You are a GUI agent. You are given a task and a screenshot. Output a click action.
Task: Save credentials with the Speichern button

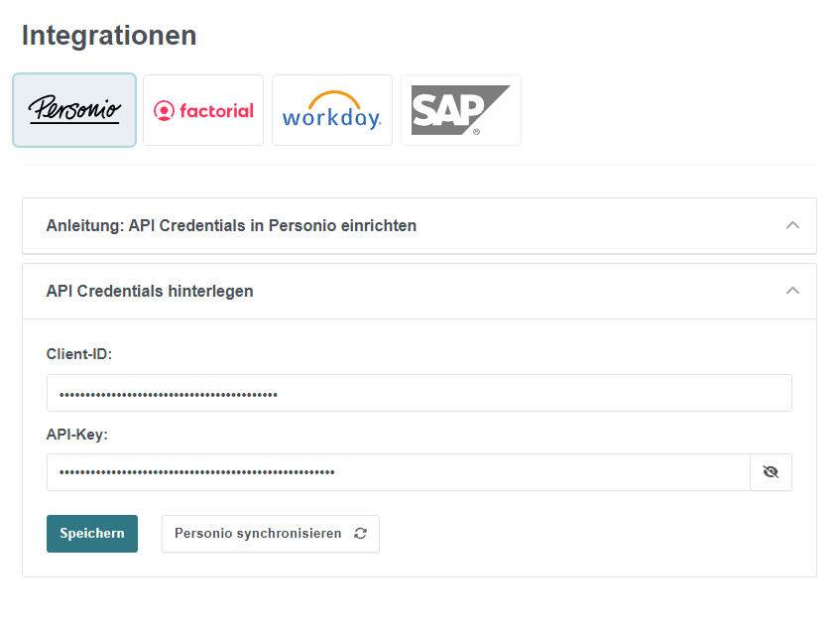92,534
